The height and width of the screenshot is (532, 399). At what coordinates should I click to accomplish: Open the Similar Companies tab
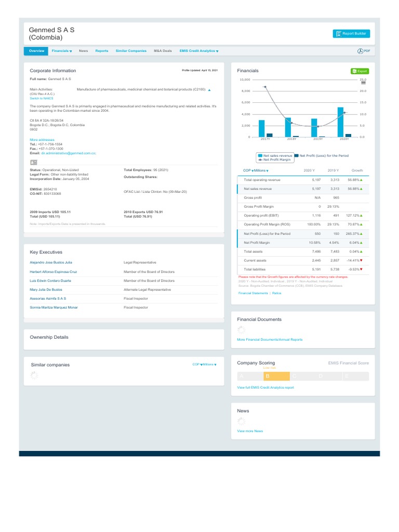[x=131, y=51]
